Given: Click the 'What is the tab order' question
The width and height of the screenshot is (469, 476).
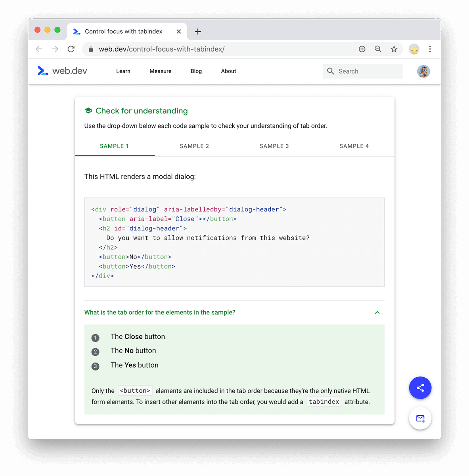Looking at the screenshot, I should coord(160,313).
